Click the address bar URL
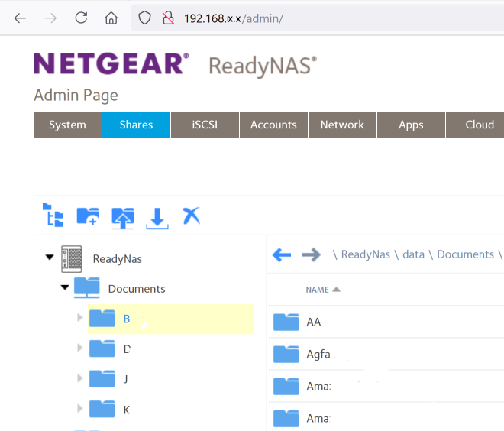The image size is (504, 431). pyautogui.click(x=234, y=18)
